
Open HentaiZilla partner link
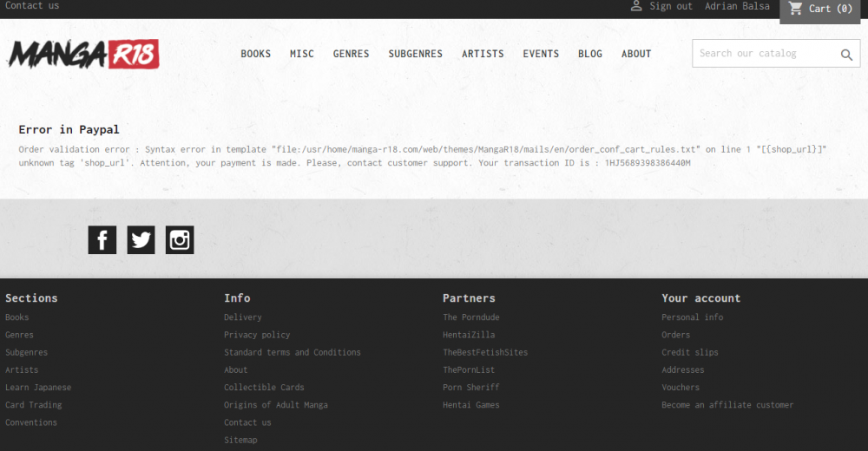click(469, 335)
